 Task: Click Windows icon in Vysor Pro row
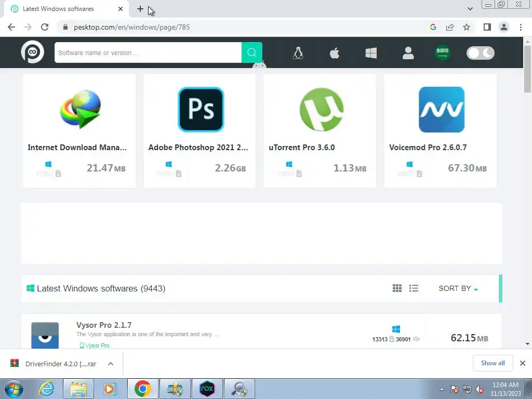coord(396,329)
